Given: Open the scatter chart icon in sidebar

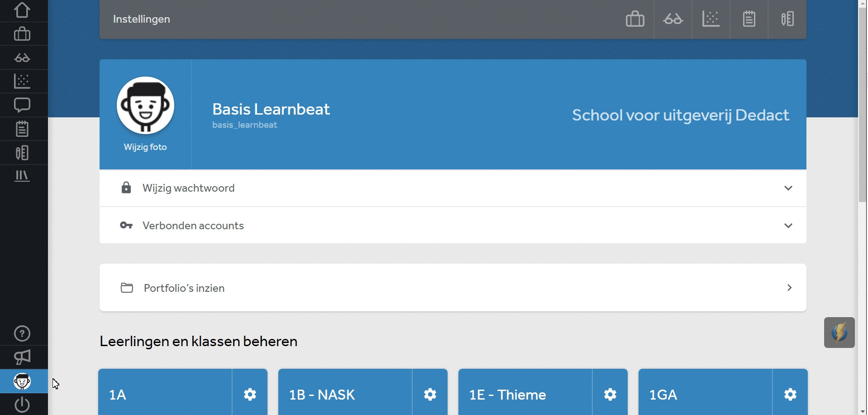Looking at the screenshot, I should [22, 81].
